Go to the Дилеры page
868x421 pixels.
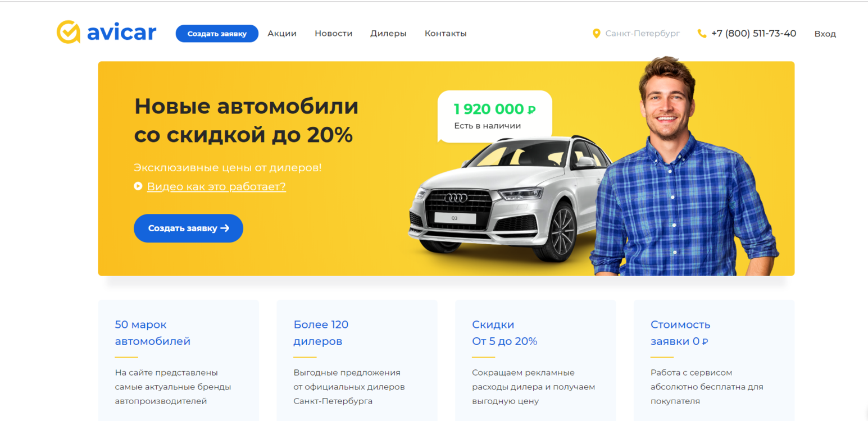388,34
